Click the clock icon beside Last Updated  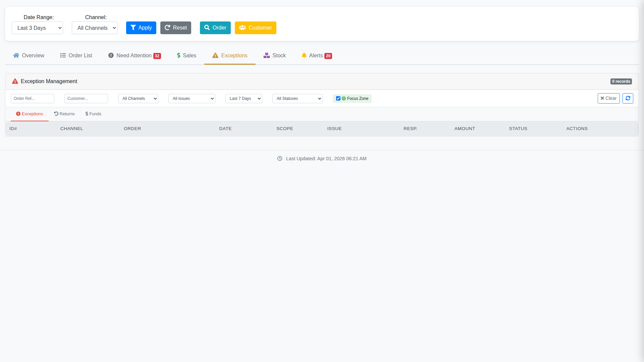[280, 159]
